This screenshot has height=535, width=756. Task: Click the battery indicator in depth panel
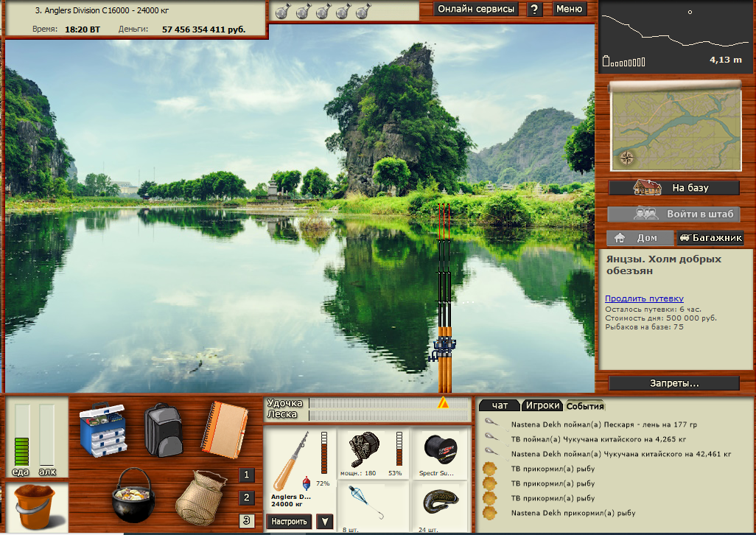coord(624,61)
